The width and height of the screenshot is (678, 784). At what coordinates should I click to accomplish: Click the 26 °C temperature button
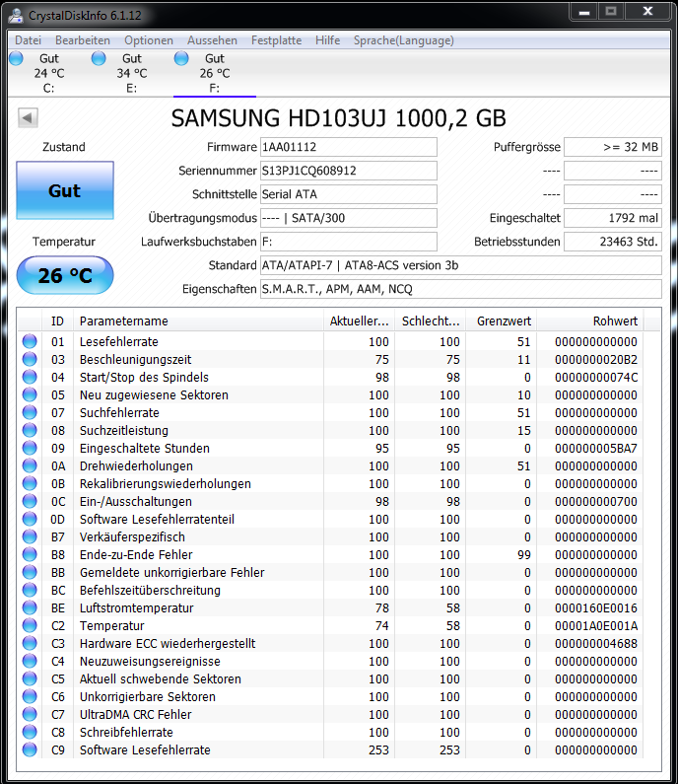click(65, 275)
